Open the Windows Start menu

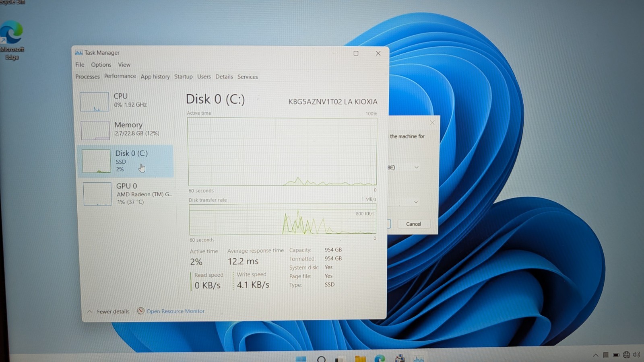click(301, 359)
